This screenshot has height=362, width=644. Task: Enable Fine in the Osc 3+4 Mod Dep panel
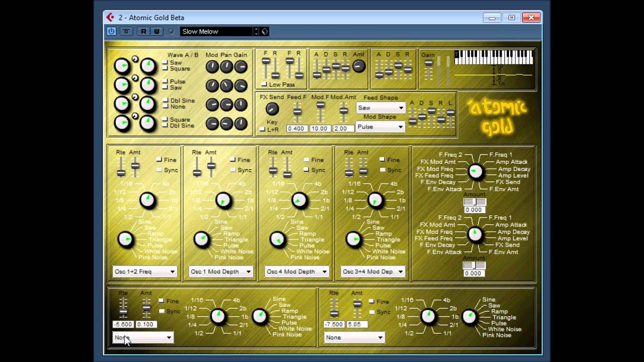(382, 160)
